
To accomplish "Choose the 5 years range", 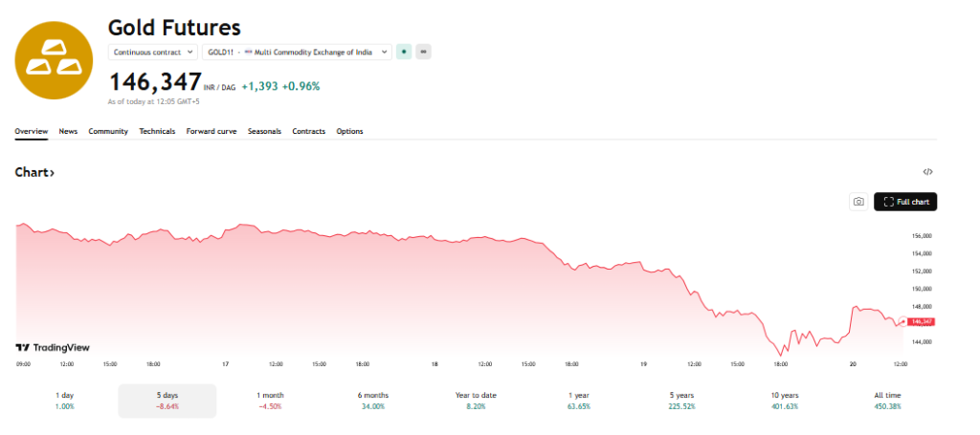I will click(x=681, y=401).
